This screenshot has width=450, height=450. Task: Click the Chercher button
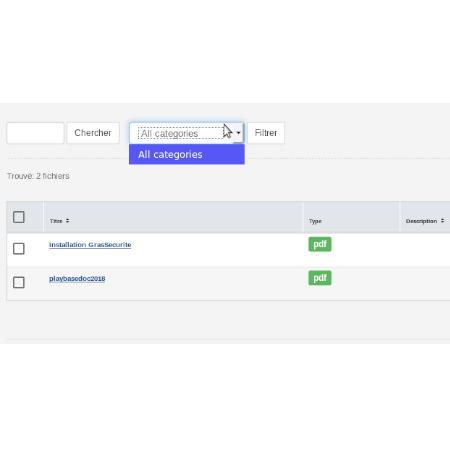(x=93, y=133)
